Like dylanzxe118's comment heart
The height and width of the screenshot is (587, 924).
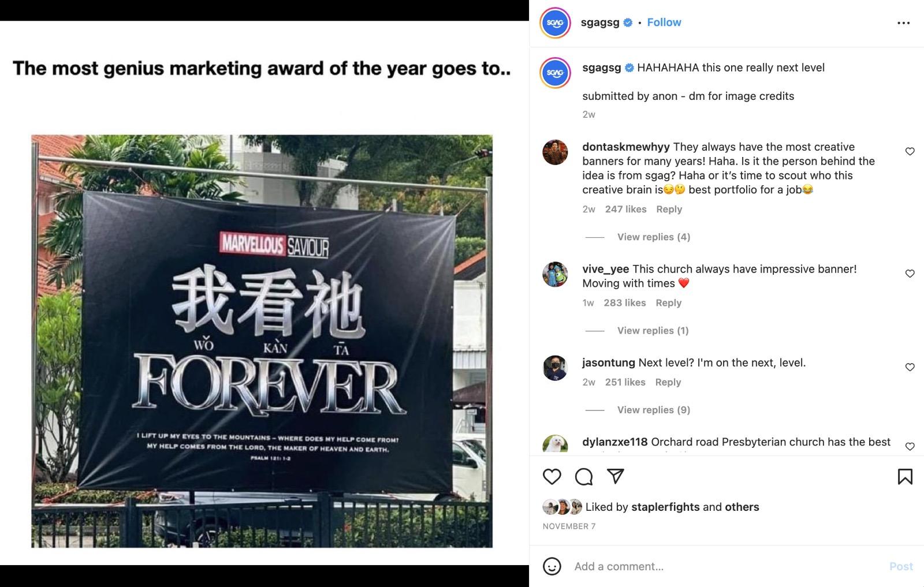pos(910,446)
